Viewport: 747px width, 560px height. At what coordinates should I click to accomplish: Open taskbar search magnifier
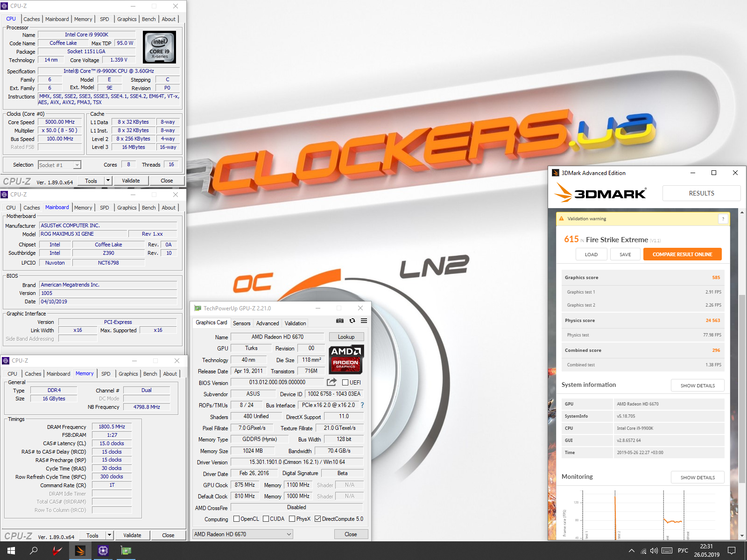[34, 551]
